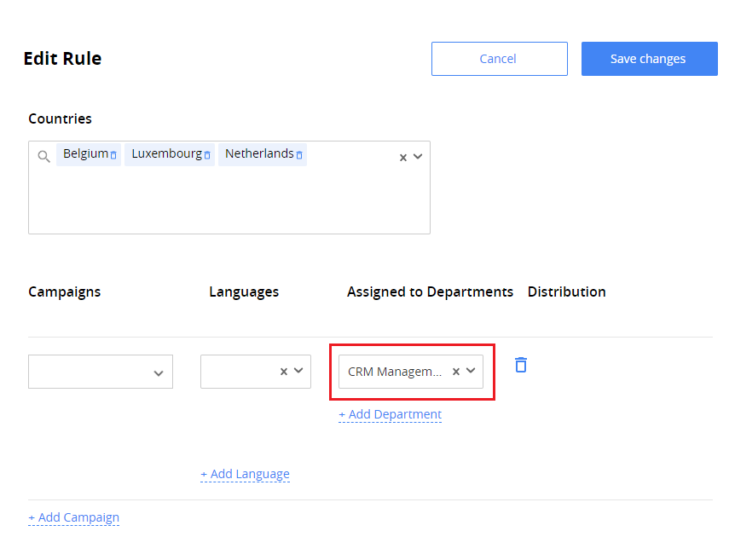Image resolution: width=735 pixels, height=560 pixels.
Task: Open the Assigned Departments dropdown
Action: click(x=470, y=371)
